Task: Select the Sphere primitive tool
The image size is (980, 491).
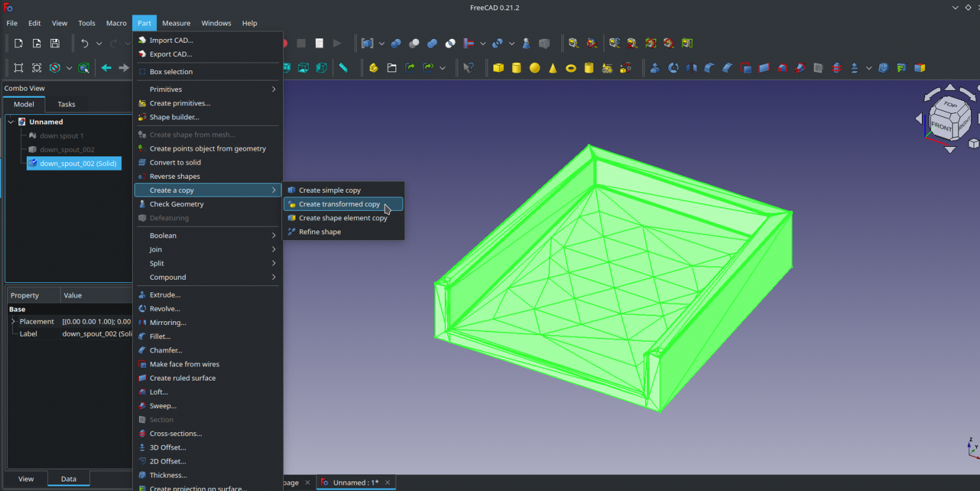Action: (535, 68)
